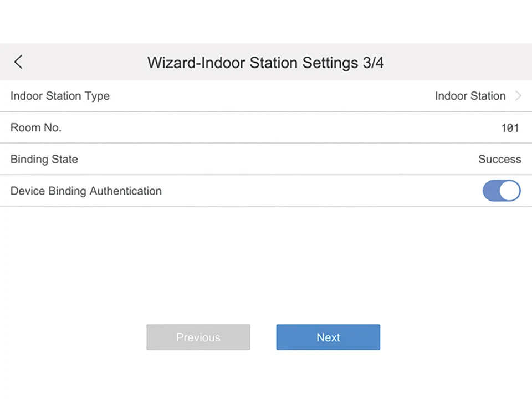The image size is (532, 399).
Task: Go back using the header arrow icon
Action: [19, 62]
